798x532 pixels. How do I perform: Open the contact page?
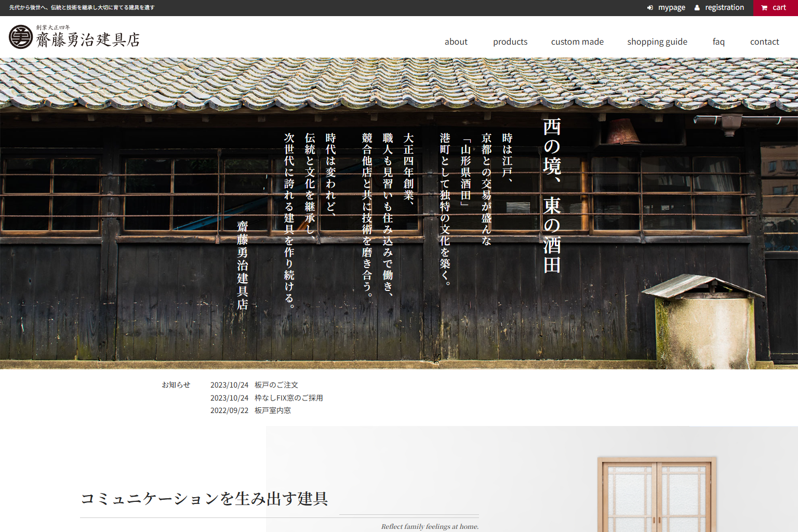coord(764,42)
